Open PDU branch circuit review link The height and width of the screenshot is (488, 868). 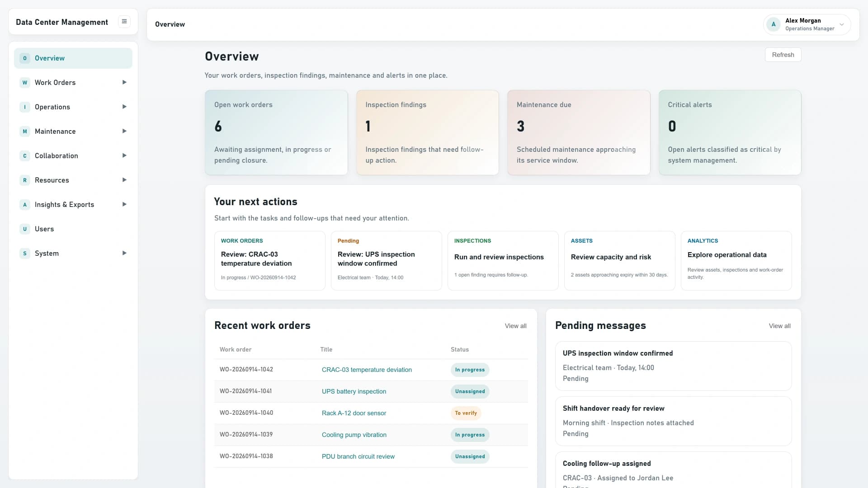tap(358, 456)
